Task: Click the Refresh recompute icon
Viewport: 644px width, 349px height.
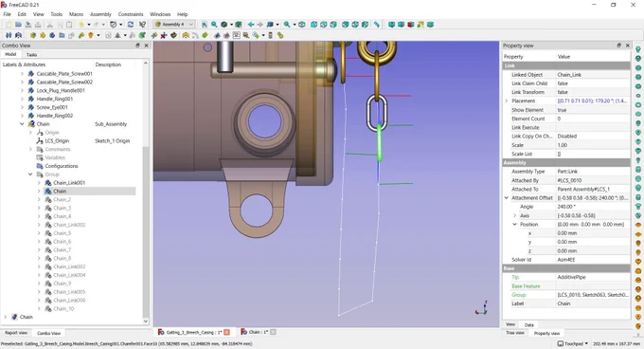Action: click(x=131, y=25)
